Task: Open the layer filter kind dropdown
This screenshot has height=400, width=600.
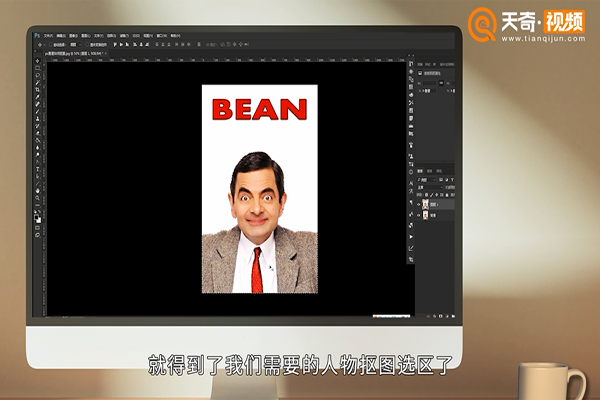Action: [x=427, y=180]
